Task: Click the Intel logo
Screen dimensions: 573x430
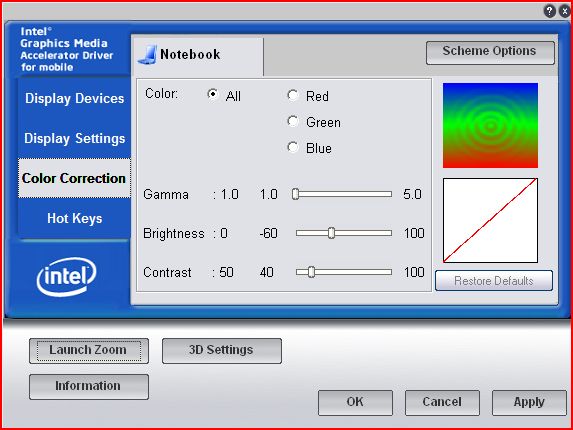Action: point(67,276)
